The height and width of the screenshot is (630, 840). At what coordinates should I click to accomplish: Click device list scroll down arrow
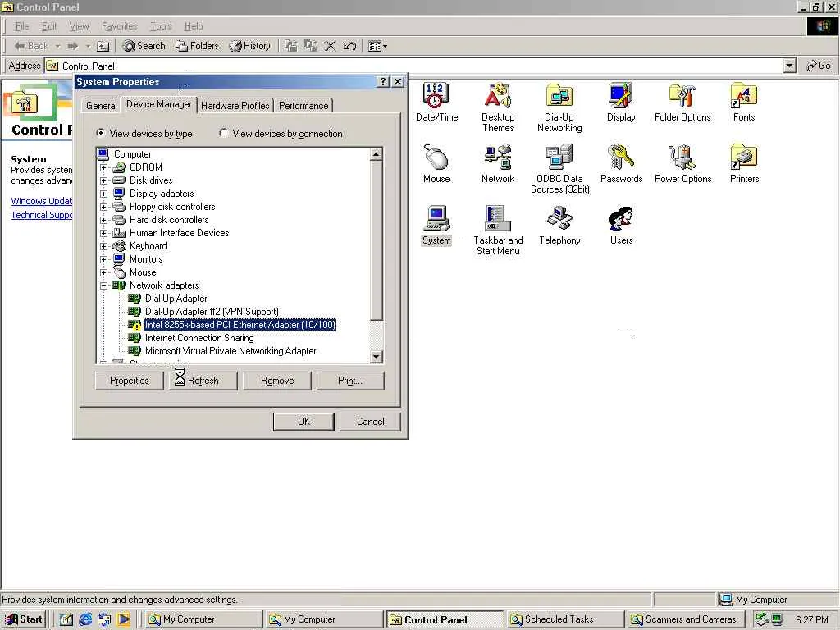377,357
